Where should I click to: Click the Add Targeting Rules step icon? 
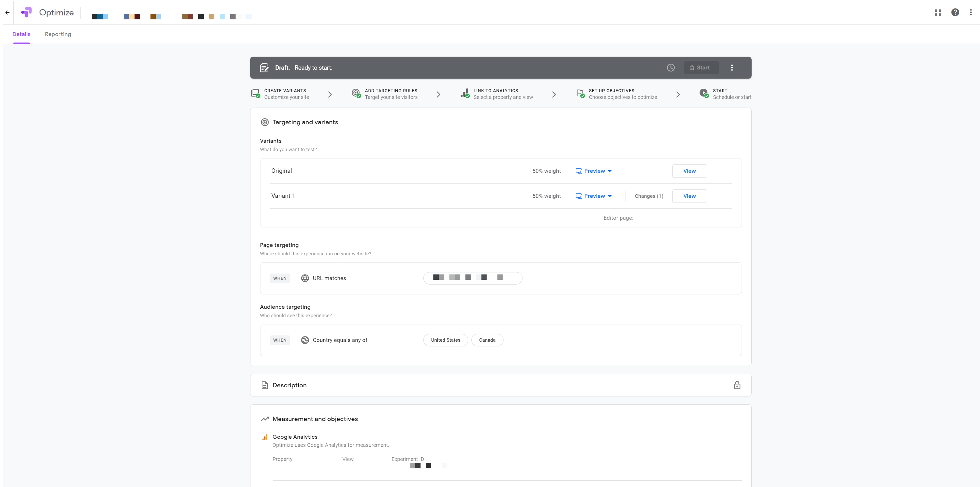tap(356, 93)
